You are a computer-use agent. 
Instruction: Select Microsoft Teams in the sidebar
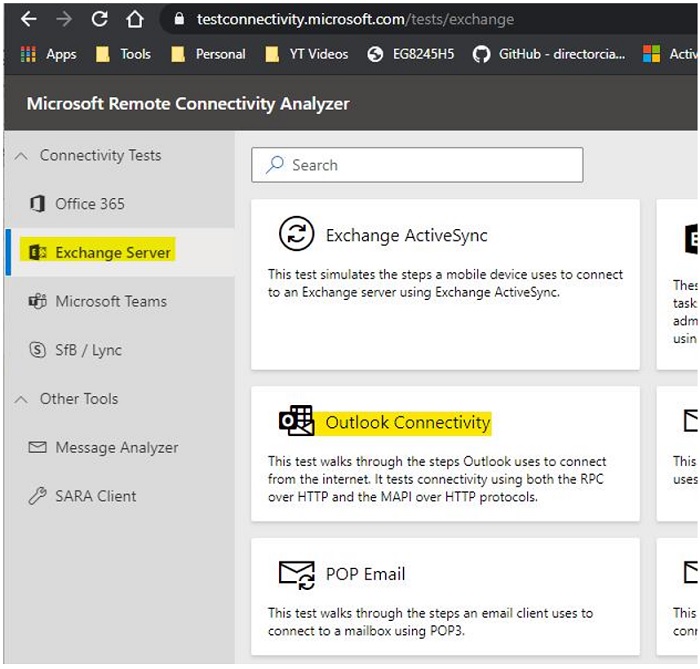[x=120, y=301]
